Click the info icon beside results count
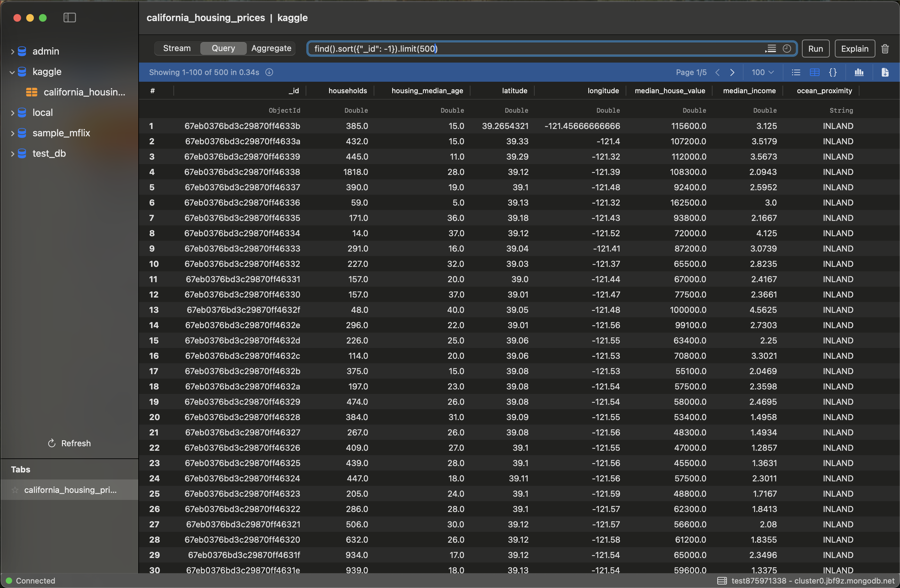This screenshot has height=588, width=900. click(269, 72)
